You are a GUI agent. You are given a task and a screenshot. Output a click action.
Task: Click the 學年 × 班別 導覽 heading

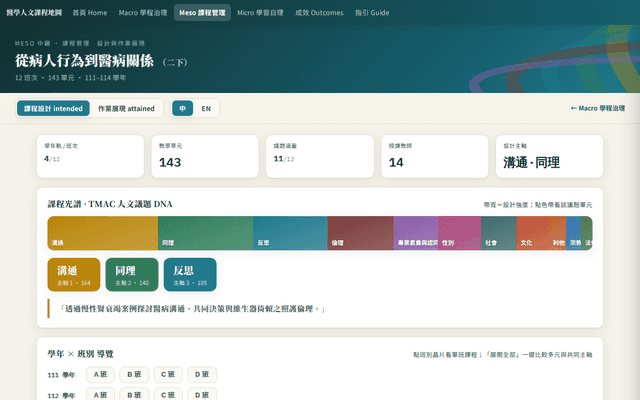(x=80, y=354)
